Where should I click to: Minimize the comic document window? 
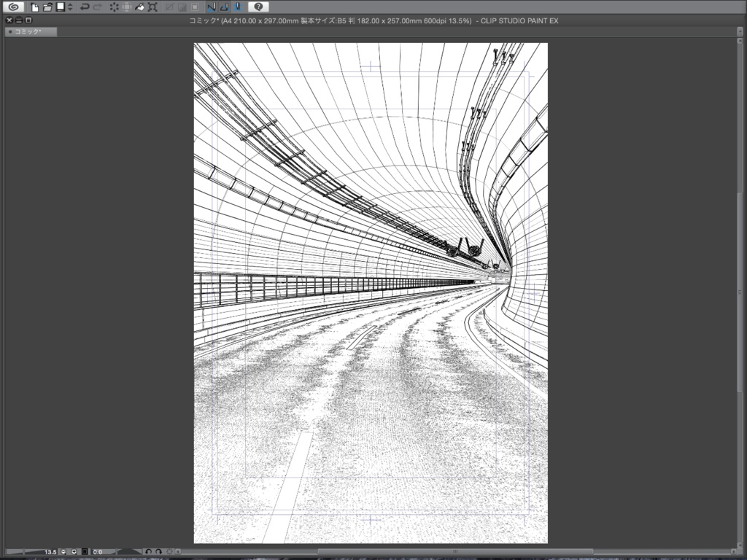(x=18, y=20)
